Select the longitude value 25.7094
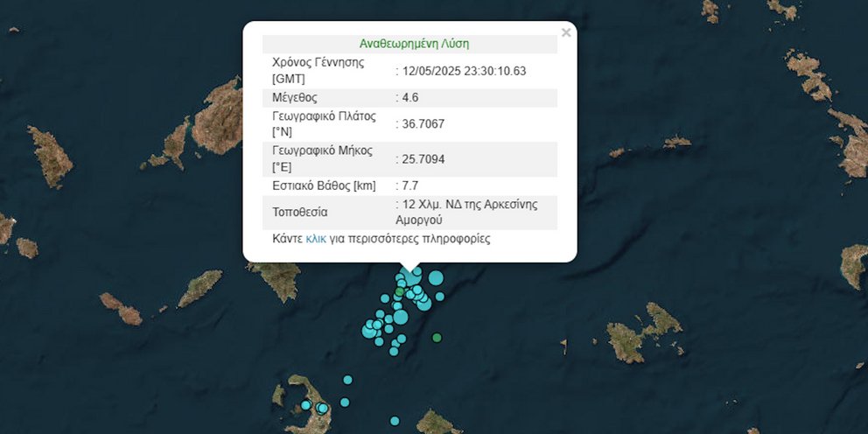This screenshot has height=434, width=868. 423,159
